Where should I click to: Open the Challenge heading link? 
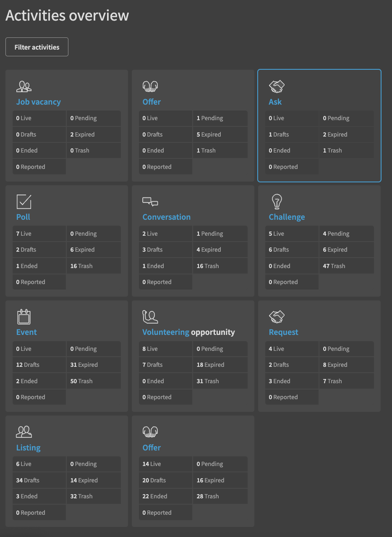tap(287, 217)
